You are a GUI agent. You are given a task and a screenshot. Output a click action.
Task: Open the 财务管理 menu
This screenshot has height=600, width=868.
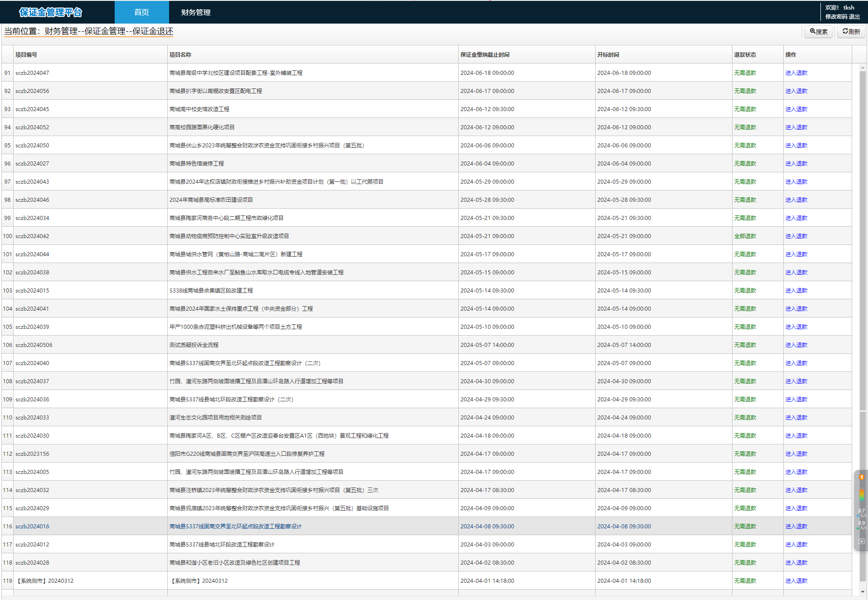(x=196, y=12)
